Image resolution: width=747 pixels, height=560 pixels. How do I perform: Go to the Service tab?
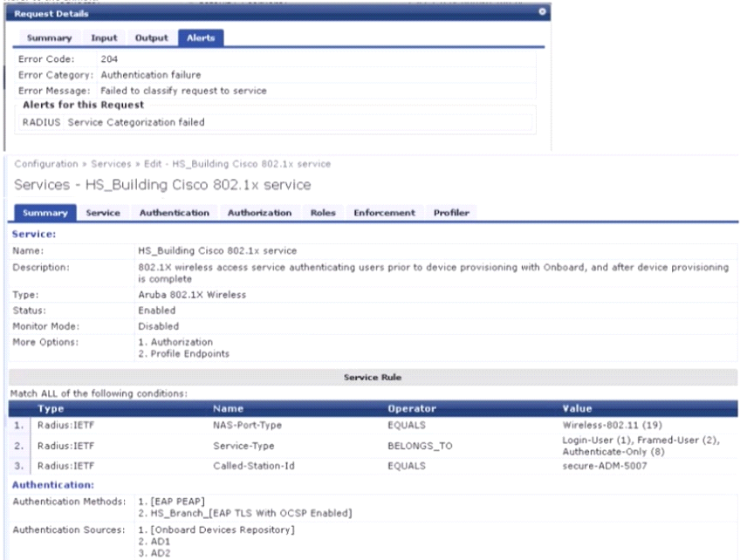103,213
